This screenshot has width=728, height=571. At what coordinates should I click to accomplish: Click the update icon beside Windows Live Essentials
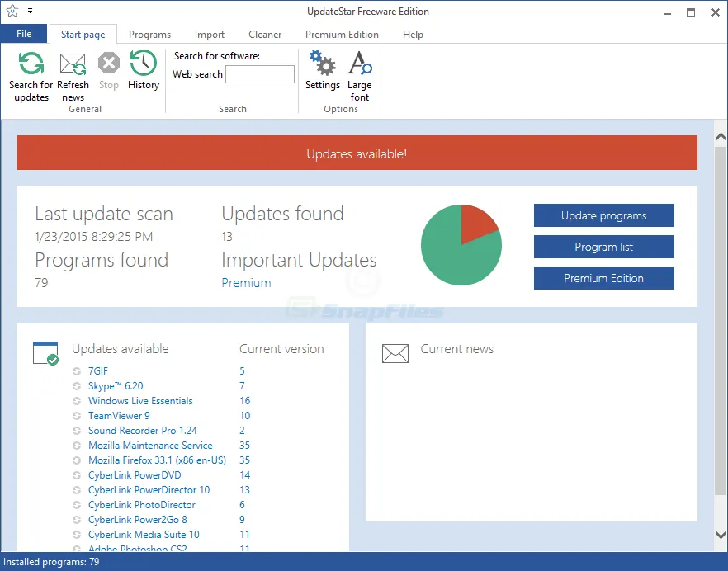click(x=77, y=401)
